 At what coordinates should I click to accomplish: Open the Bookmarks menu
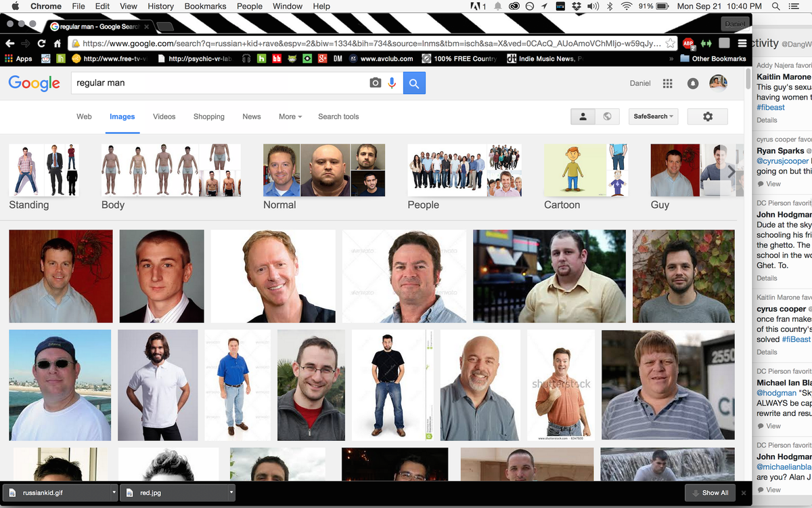click(x=205, y=6)
